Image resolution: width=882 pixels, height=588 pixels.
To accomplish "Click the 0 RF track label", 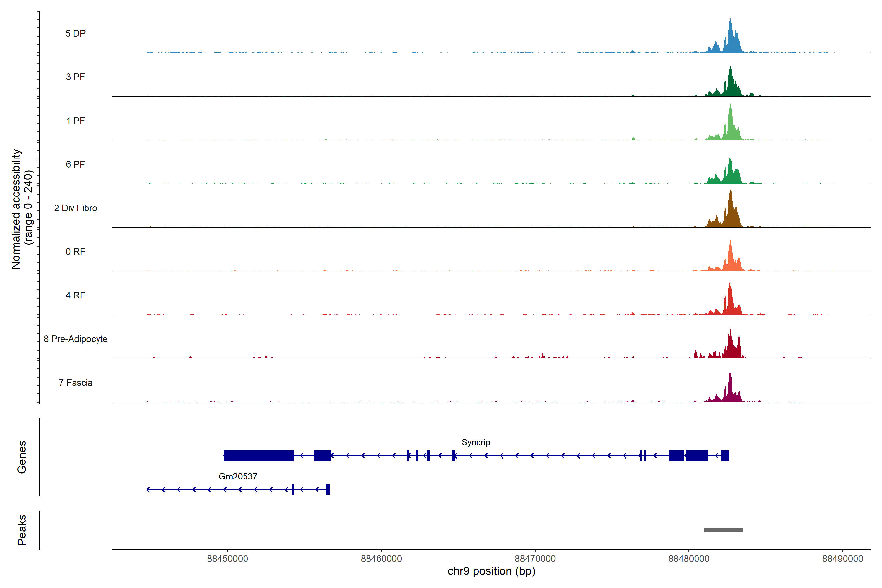I will pyautogui.click(x=75, y=252).
